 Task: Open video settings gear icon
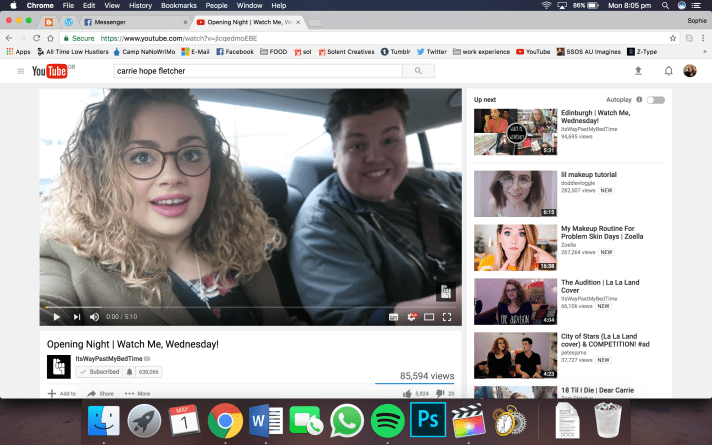411,317
